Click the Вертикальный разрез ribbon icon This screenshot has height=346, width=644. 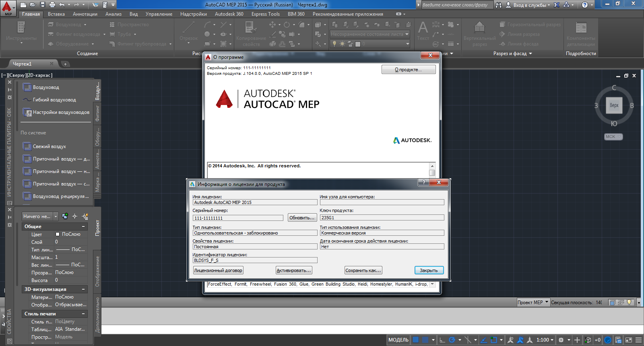[x=480, y=34]
